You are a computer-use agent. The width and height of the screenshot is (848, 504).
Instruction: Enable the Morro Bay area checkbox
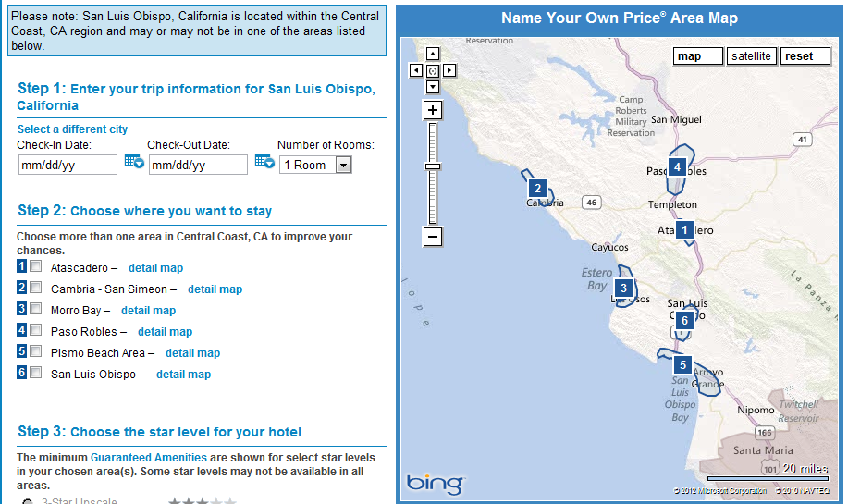click(36, 309)
